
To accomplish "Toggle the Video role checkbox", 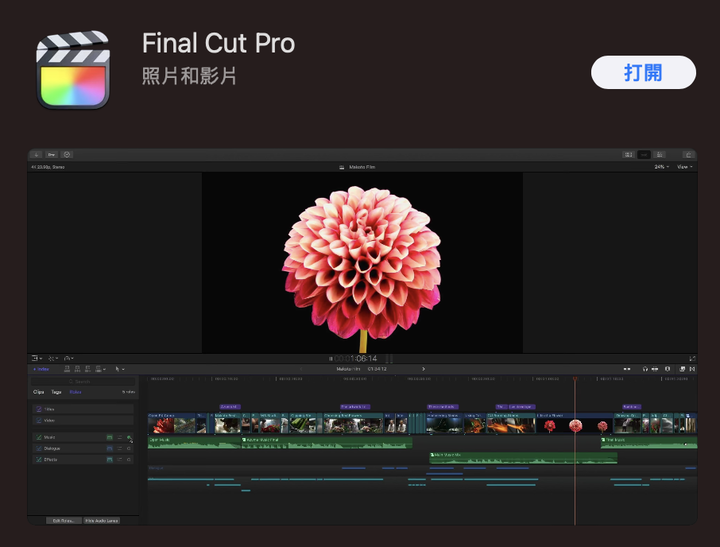I will tap(39, 420).
